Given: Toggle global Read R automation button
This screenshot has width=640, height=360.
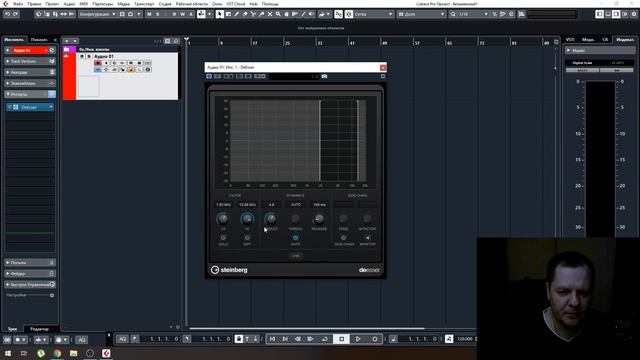Looking at the screenshot, I should 174,14.
